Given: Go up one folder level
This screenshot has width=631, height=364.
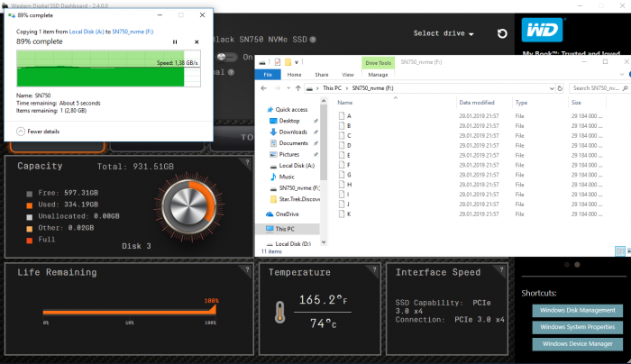Looking at the screenshot, I should pos(297,88).
